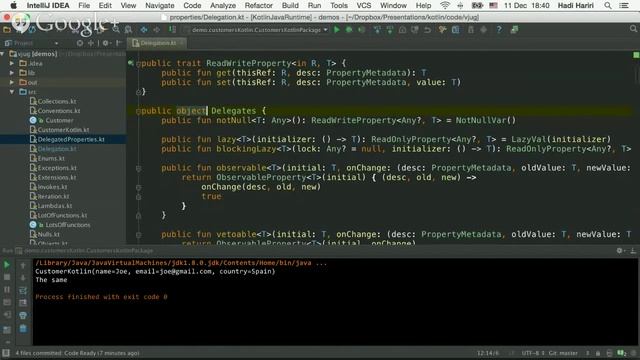Click the green inspection indicator atop editor
The image size is (640, 360).
click(x=636, y=54)
